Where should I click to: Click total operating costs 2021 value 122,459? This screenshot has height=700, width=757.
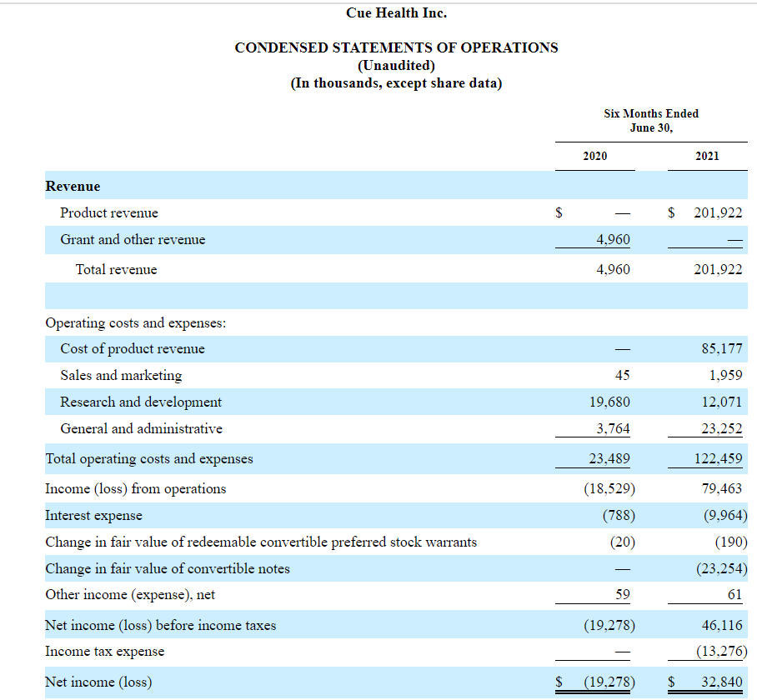(718, 459)
